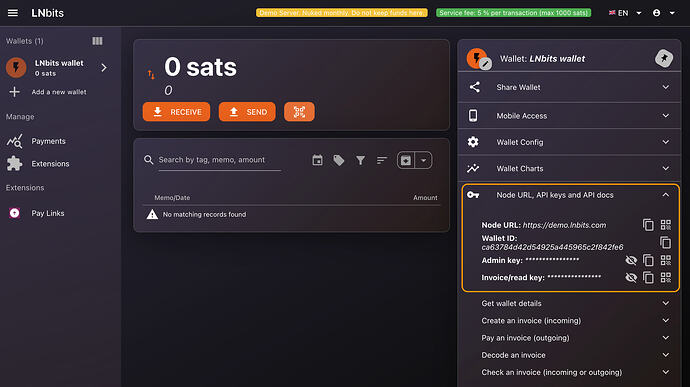Click the LNbits logo text

click(x=48, y=13)
